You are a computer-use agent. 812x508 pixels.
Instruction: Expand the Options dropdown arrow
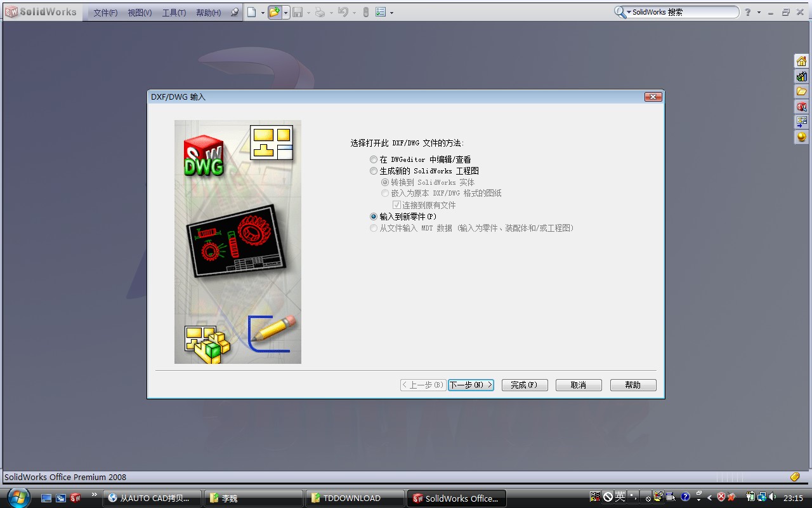point(391,13)
